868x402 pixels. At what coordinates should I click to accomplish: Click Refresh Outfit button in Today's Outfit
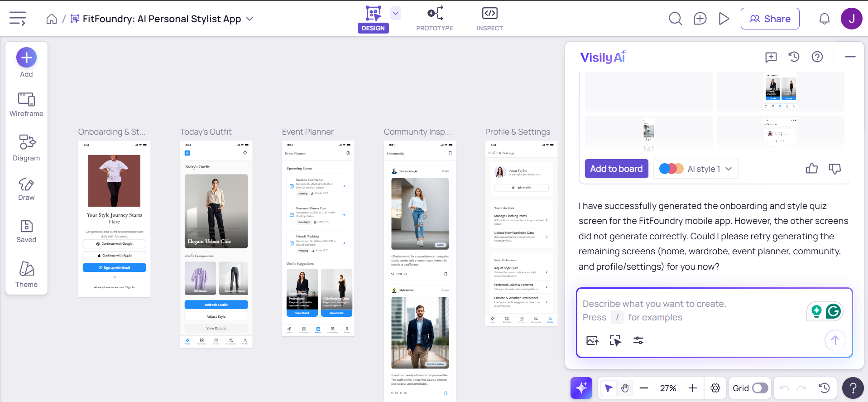[x=216, y=305]
